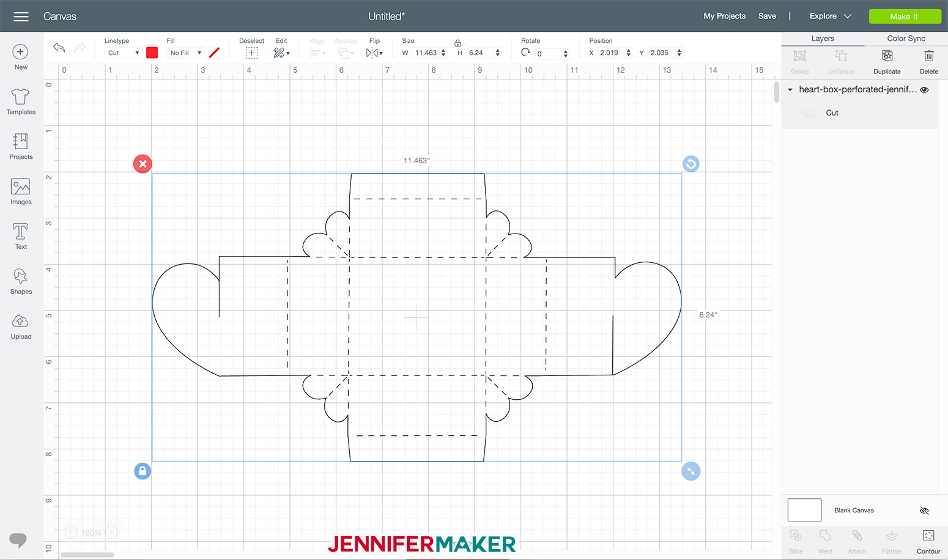Viewport: 948px width, 560px height.
Task: Click the green Make It button
Action: coord(904,17)
